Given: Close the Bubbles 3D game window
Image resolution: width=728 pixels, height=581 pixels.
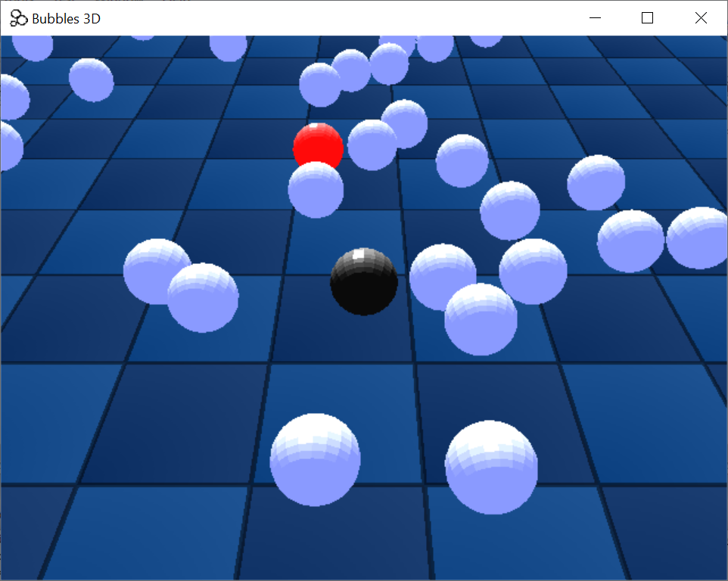Looking at the screenshot, I should [x=701, y=18].
